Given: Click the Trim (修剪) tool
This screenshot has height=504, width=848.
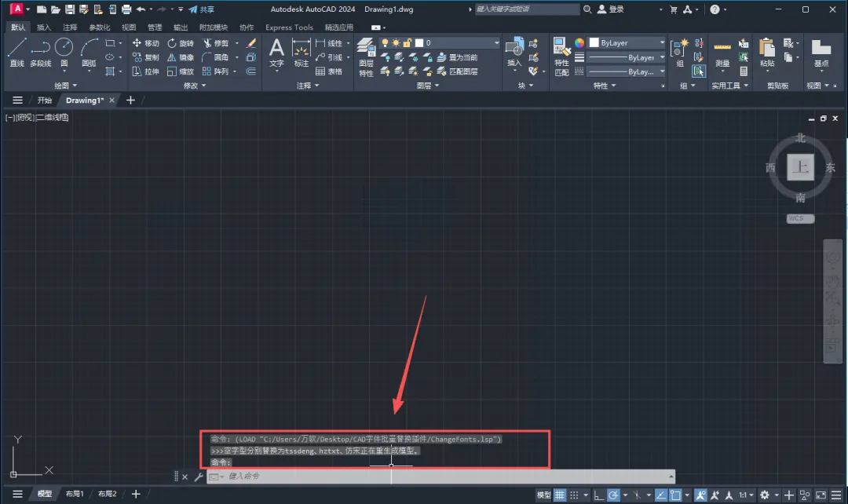Looking at the screenshot, I should (215, 43).
